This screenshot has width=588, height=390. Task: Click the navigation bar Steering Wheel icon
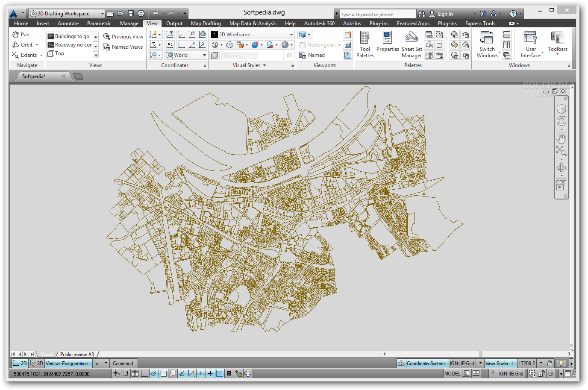click(561, 121)
